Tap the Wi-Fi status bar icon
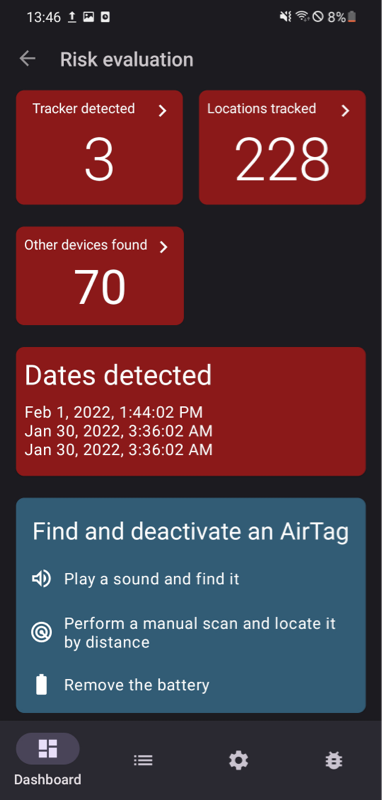The width and height of the screenshot is (384, 800). coord(303,17)
